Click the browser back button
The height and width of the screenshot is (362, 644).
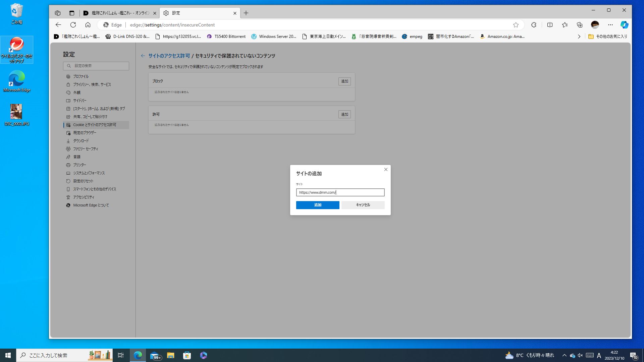58,25
